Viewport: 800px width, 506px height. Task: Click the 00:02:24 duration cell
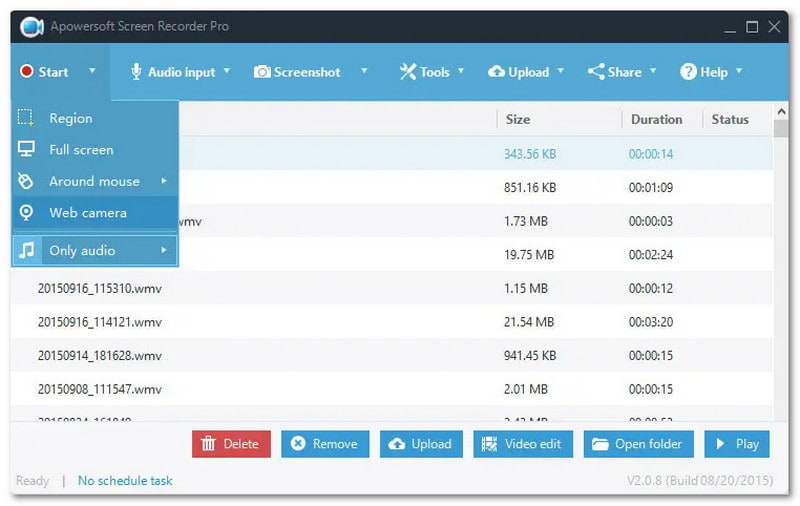(x=651, y=255)
